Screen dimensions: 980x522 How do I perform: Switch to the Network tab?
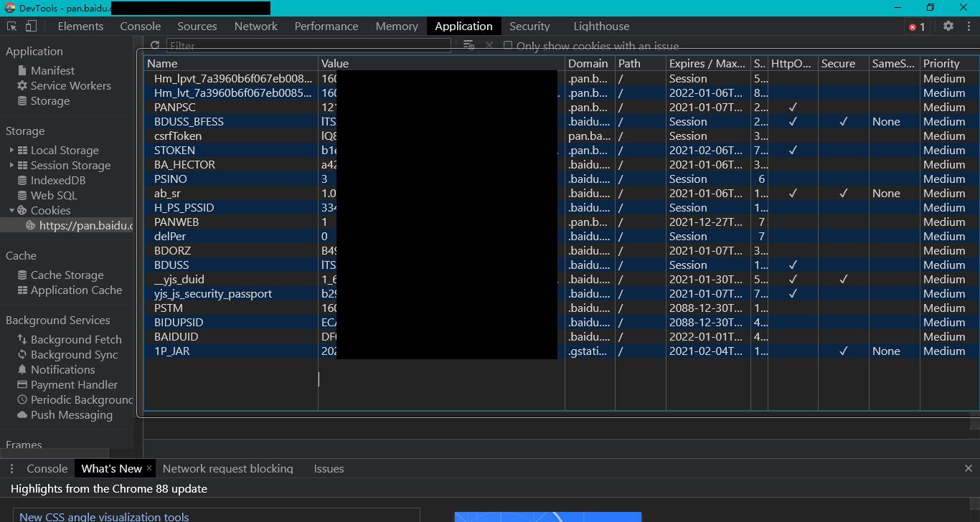point(255,26)
